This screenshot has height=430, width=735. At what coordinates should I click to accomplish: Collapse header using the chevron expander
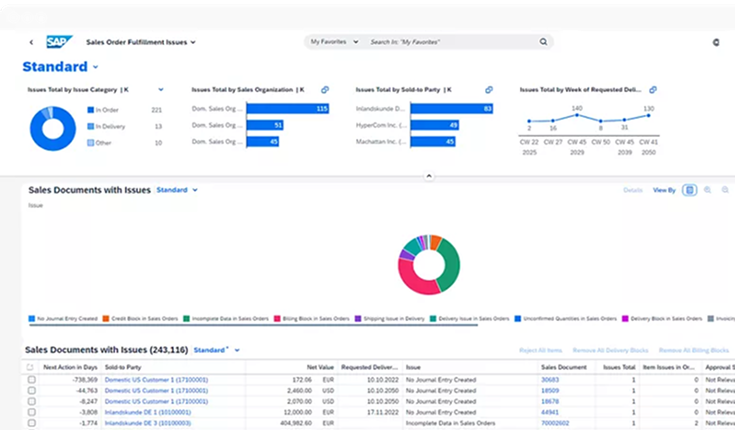pyautogui.click(x=429, y=176)
